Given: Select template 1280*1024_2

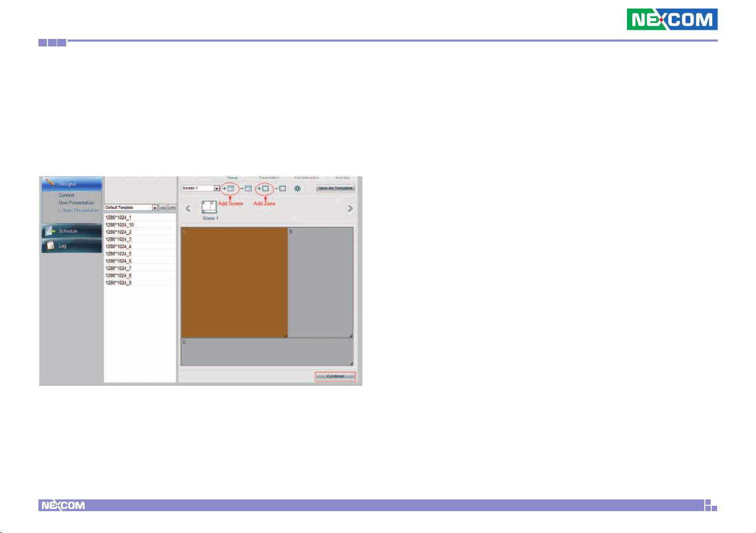Looking at the screenshot, I should click(140, 232).
